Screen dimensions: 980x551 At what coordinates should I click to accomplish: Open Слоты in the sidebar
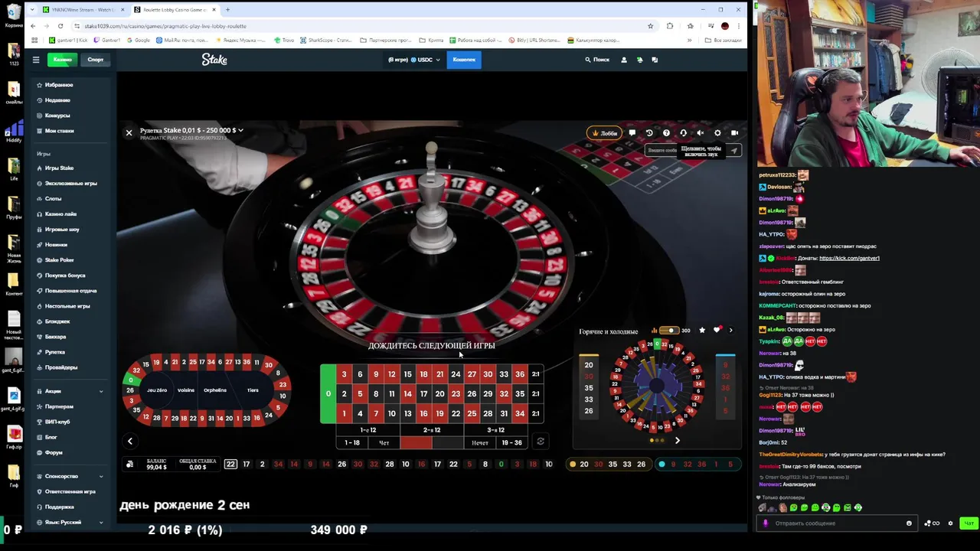pos(53,199)
